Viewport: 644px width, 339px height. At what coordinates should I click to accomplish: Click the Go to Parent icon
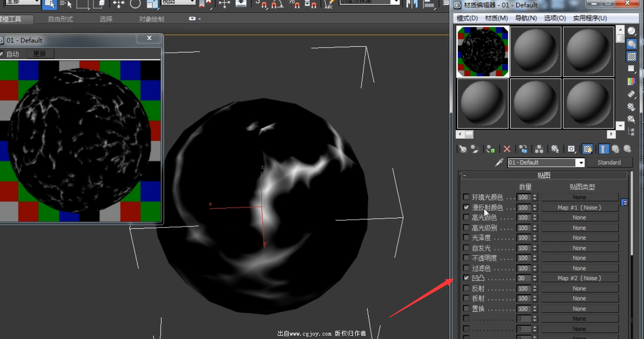615,149
